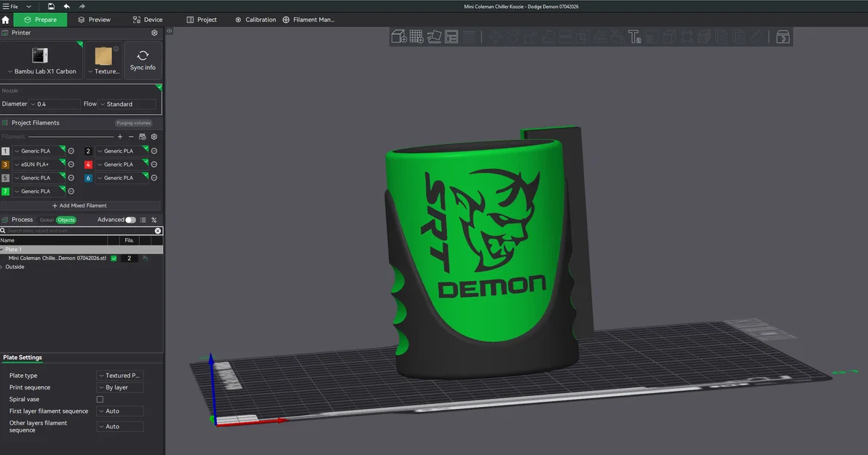Open the filament settings gear icon
The height and width of the screenshot is (455, 868).
coord(154,137)
